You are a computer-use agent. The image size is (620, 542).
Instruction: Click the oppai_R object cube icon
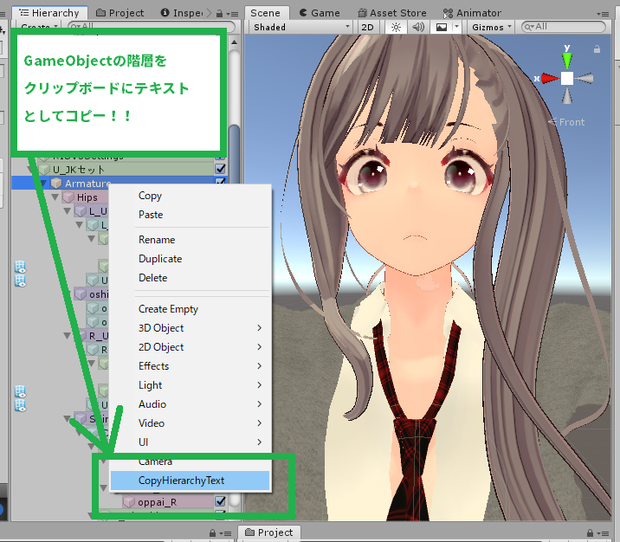(x=129, y=502)
